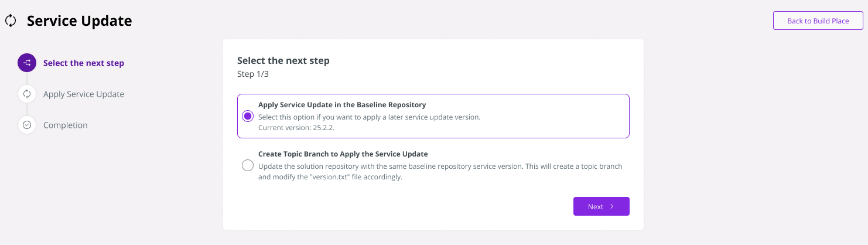Viewport: 868px width, 245px height.
Task: Select the Apply Service Update in Baseline Repository radio
Action: point(248,116)
